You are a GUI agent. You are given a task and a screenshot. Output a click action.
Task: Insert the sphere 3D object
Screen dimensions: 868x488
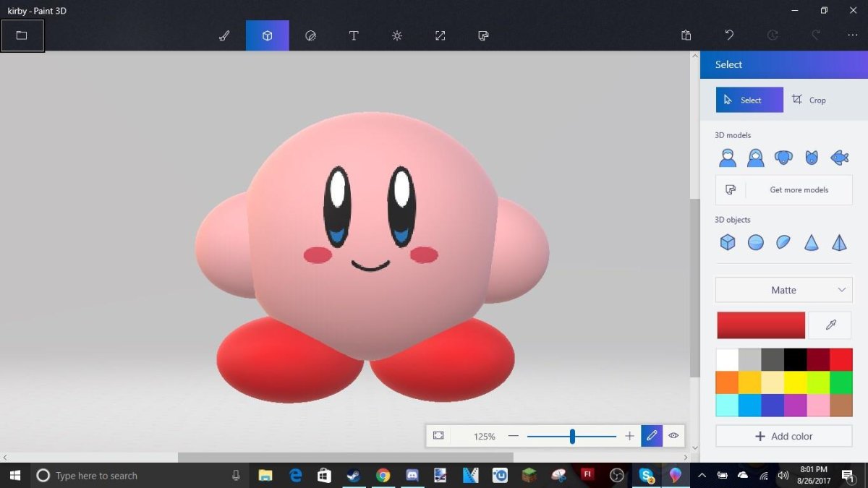point(756,242)
